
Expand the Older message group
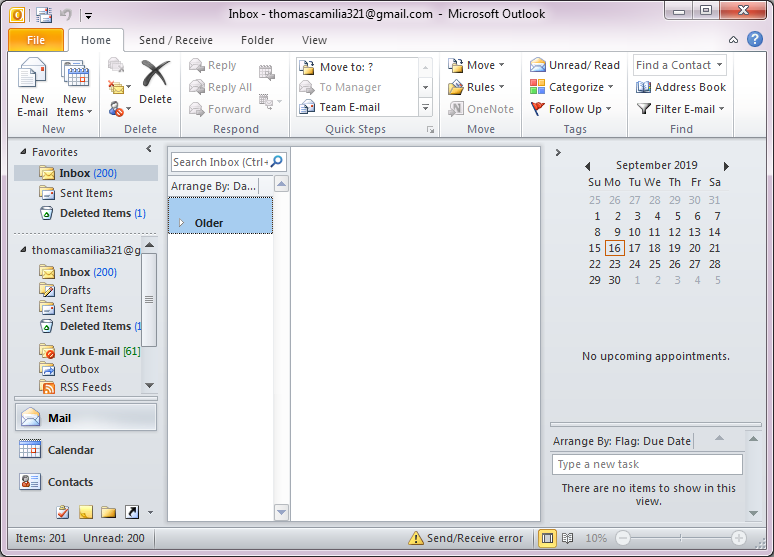(x=182, y=223)
